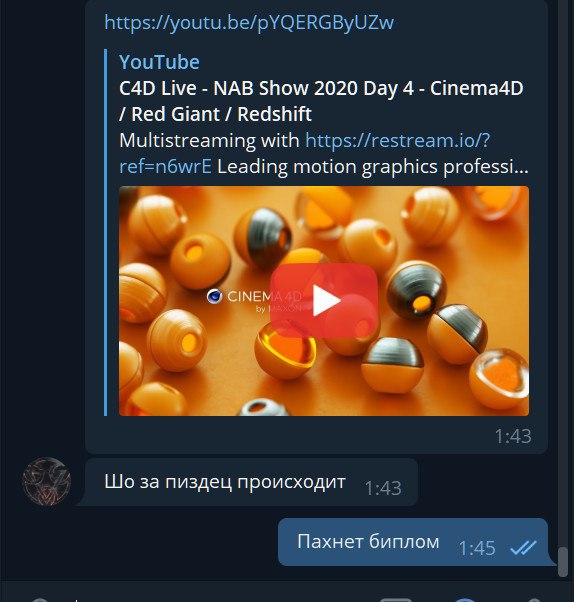This screenshot has width=574, height=602.
Task: Click the 1:45 timestamp on the outgoing message
Action: [x=477, y=548]
